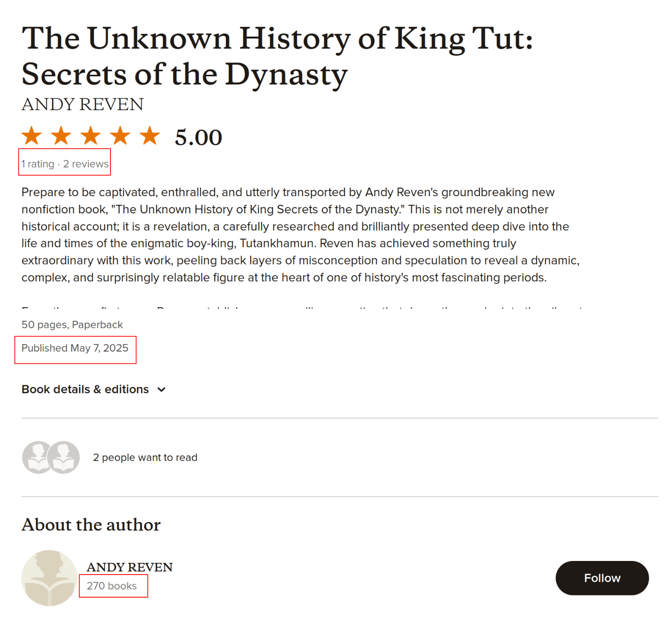Open Andy Reven's author profile avatar
The image size is (672, 633).
[49, 578]
